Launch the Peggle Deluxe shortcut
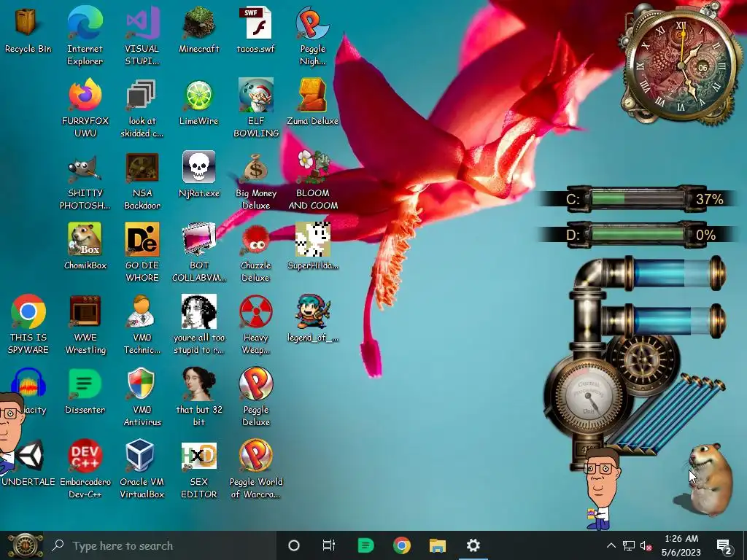The height and width of the screenshot is (560, 747). click(256, 384)
